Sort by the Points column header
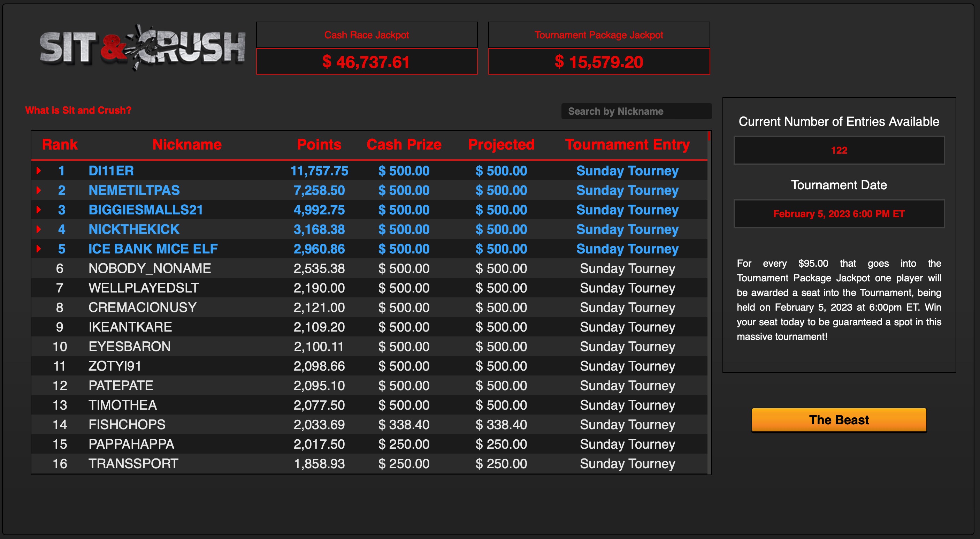980x539 pixels. pos(319,145)
